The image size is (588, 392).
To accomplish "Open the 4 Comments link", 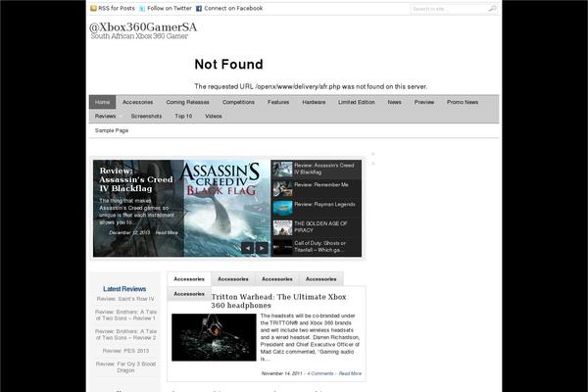I will [320, 373].
